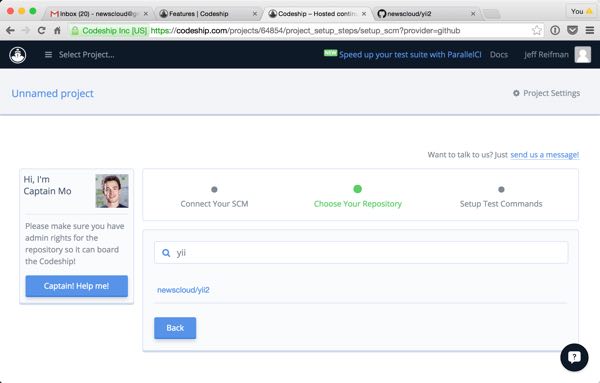Click the Back button
This screenshot has width=600, height=383.
175,328
